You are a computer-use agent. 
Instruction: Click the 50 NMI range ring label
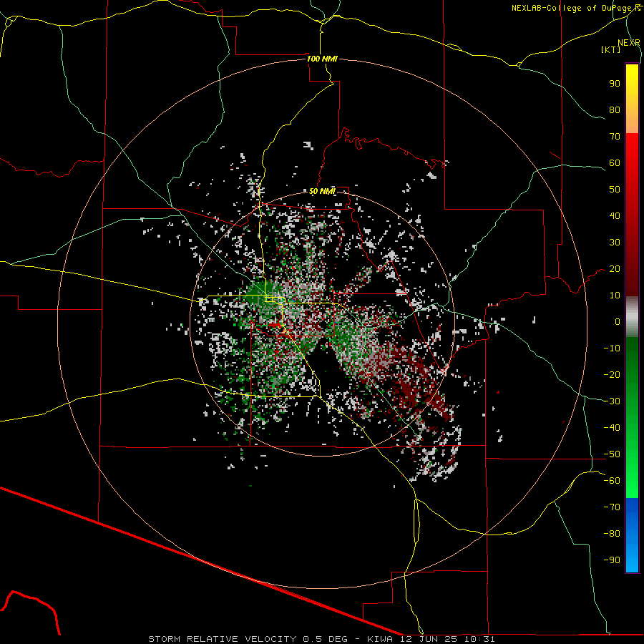click(322, 191)
